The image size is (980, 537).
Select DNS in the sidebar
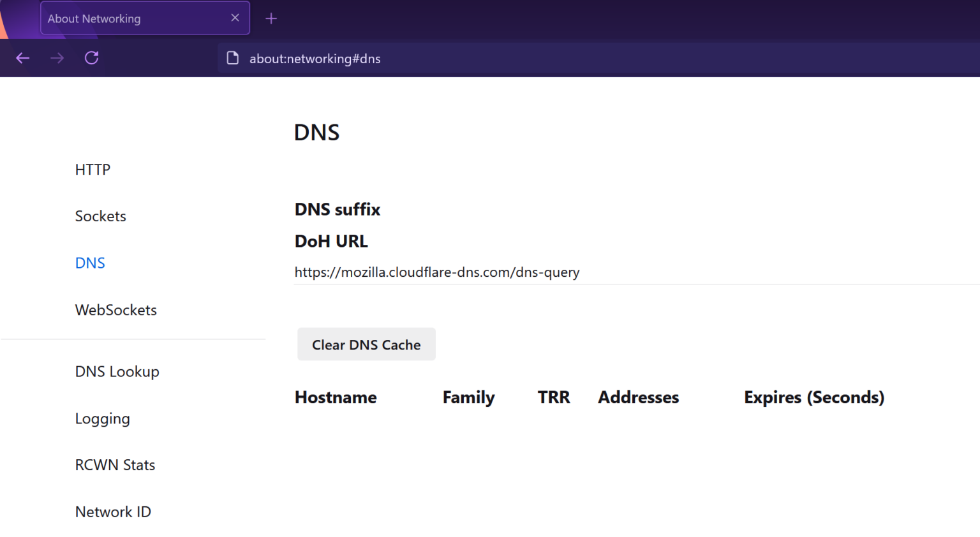click(89, 262)
